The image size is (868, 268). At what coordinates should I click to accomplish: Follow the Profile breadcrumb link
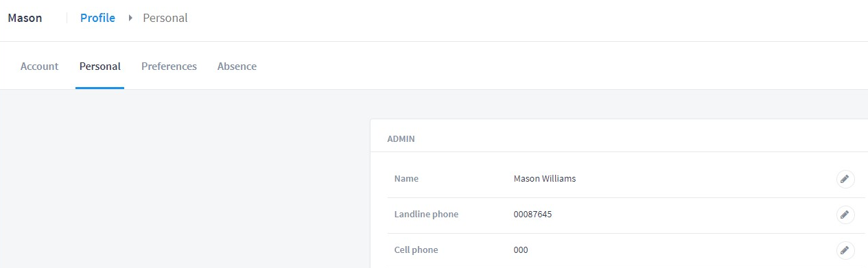pyautogui.click(x=97, y=18)
